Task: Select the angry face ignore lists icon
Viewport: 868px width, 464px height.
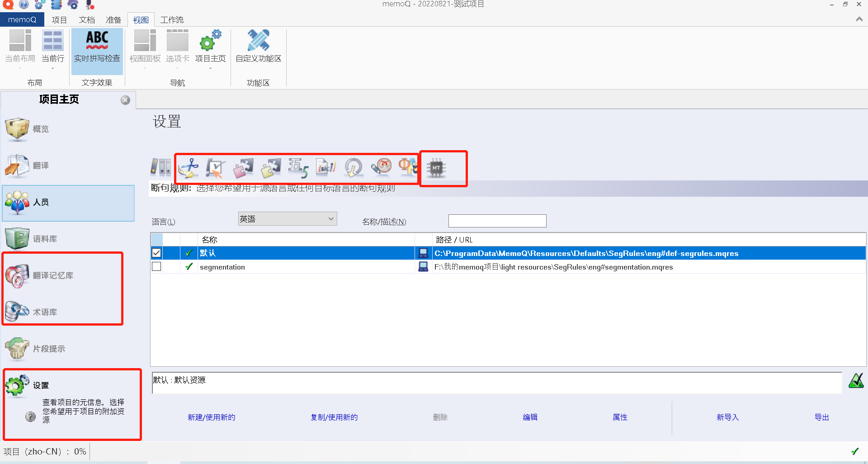Action: [381, 167]
